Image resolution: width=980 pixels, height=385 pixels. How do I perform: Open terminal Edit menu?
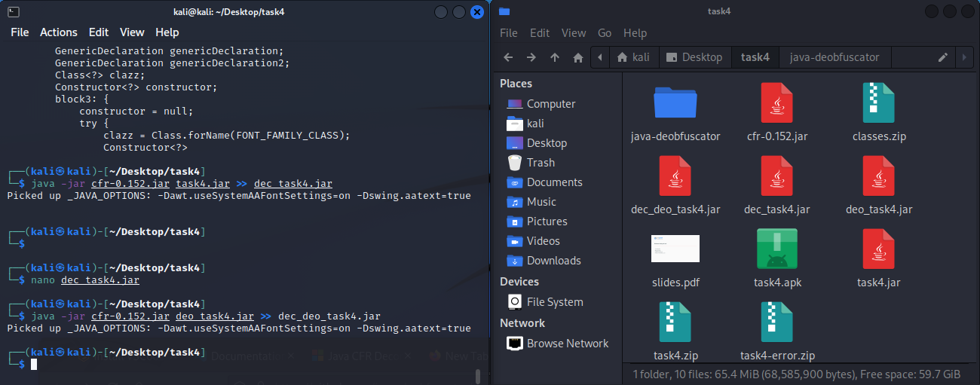[99, 32]
